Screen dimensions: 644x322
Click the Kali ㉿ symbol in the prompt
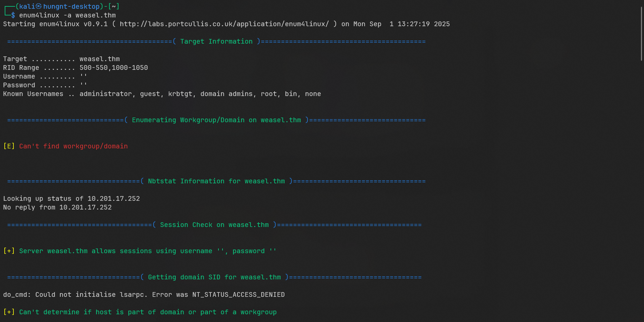point(39,6)
